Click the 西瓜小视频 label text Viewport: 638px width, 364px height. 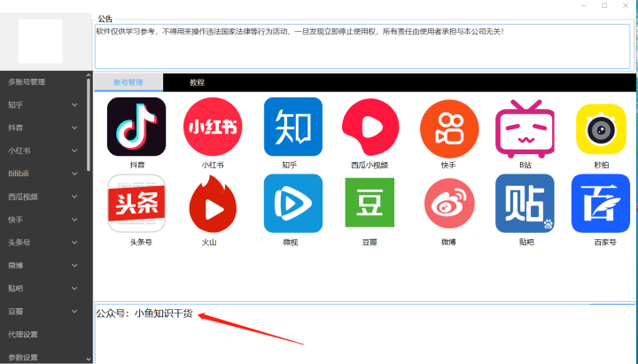370,165
